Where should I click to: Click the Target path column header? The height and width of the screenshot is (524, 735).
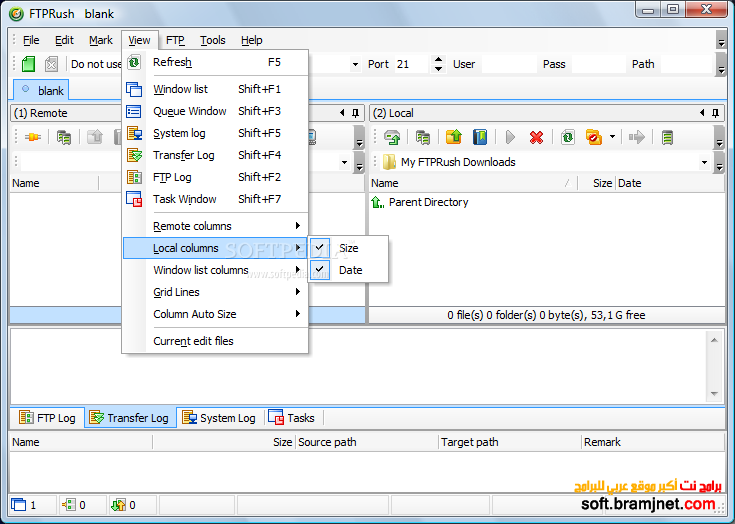[x=510, y=442]
